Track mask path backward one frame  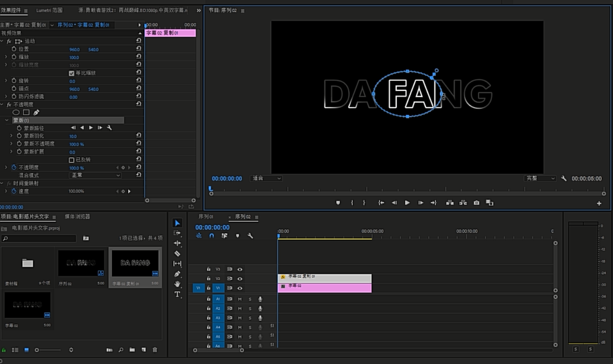(x=73, y=128)
